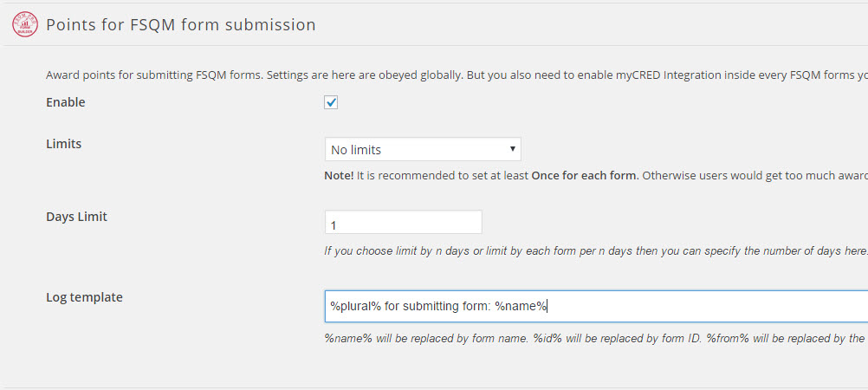
Task: Click the FSQM red circular logo icon
Action: [24, 24]
